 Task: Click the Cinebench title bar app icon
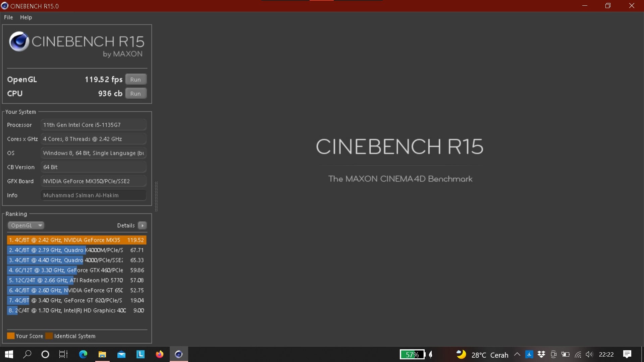5,6
